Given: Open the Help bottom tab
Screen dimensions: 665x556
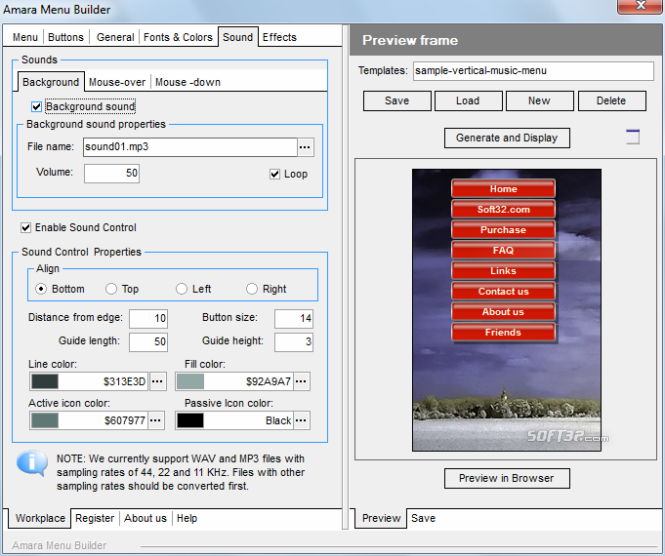Looking at the screenshot, I should coord(187,518).
